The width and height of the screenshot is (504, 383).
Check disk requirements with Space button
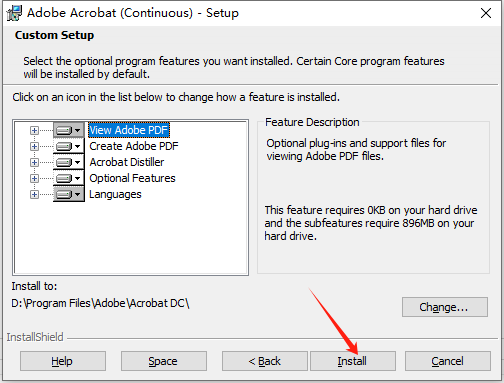164,361
